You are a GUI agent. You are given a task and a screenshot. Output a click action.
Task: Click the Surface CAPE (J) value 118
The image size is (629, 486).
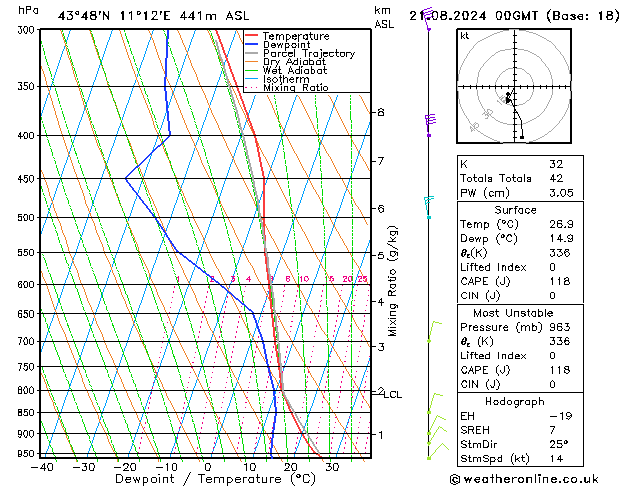point(560,281)
